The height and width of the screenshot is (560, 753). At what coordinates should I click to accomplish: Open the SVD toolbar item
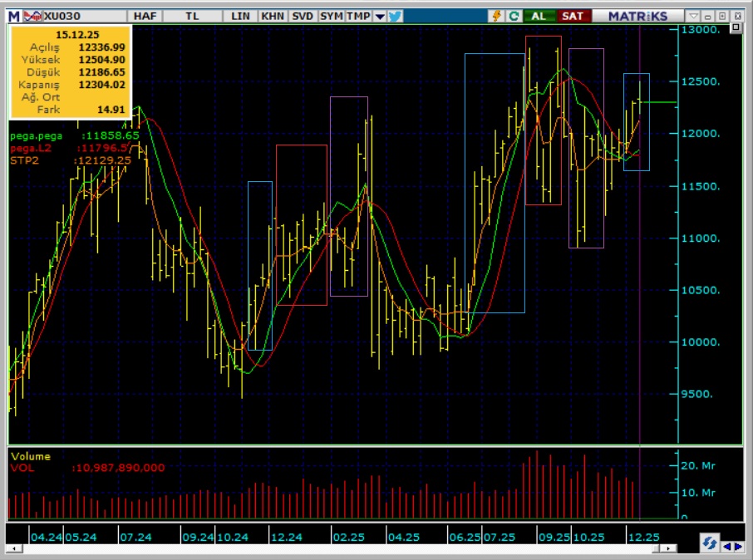(302, 16)
